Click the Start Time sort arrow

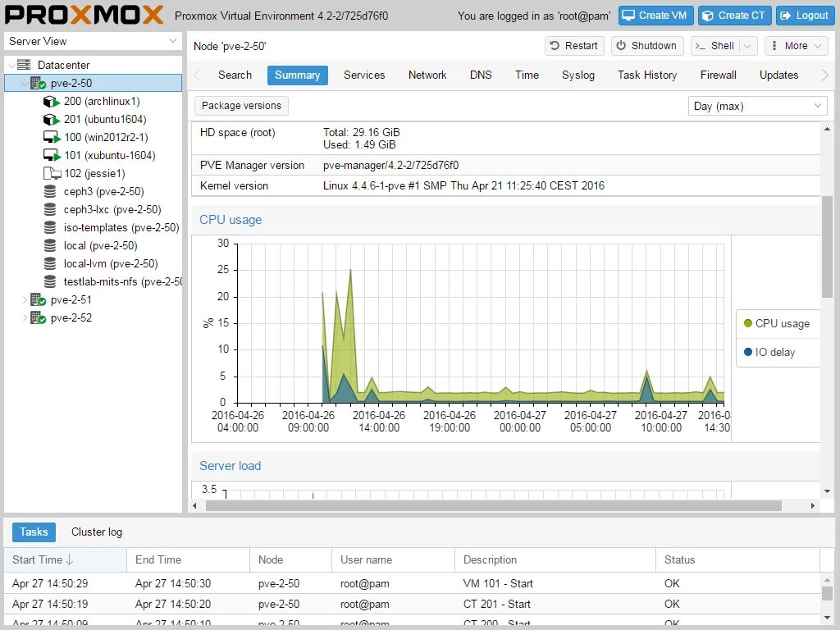click(69, 559)
